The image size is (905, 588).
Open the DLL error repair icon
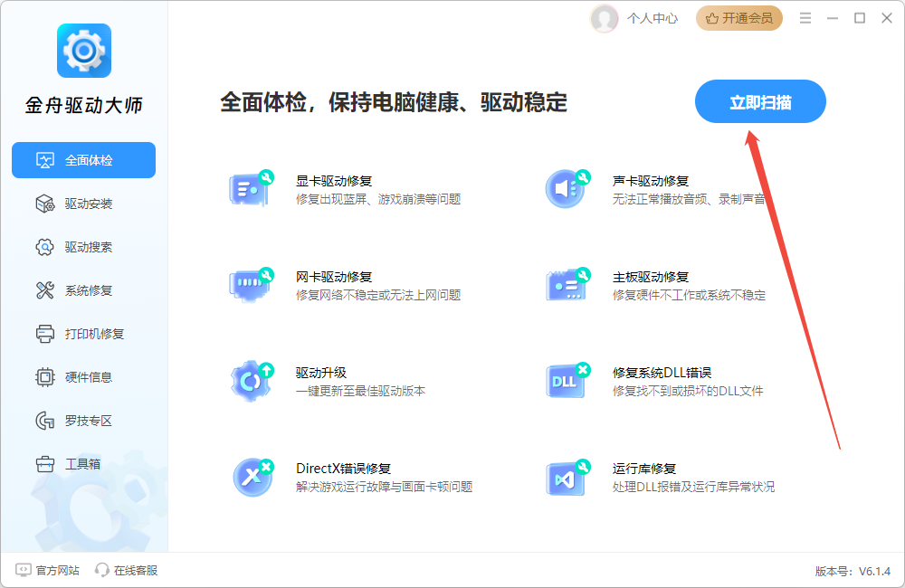click(x=567, y=381)
